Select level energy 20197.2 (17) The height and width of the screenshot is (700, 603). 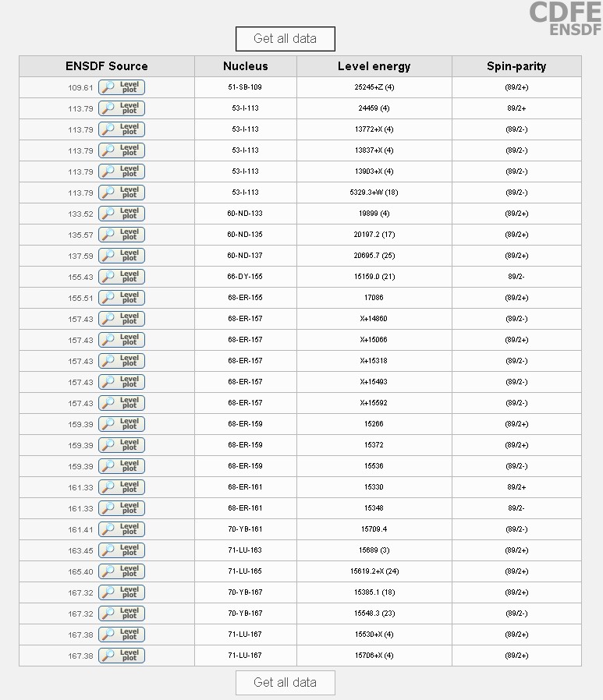click(x=374, y=235)
